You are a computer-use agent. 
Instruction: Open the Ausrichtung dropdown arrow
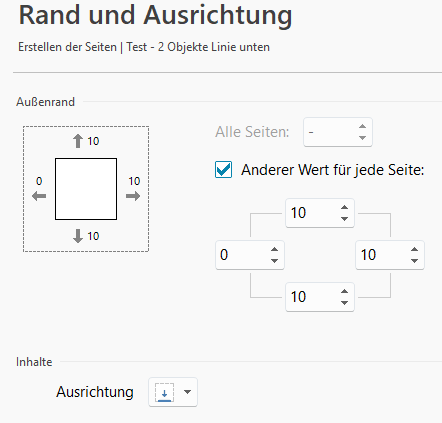tap(187, 392)
